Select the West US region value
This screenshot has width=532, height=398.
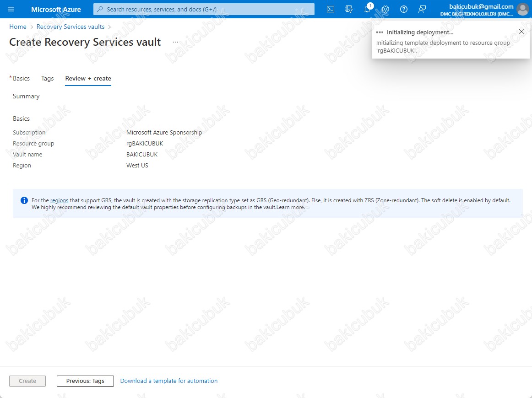[x=137, y=166]
